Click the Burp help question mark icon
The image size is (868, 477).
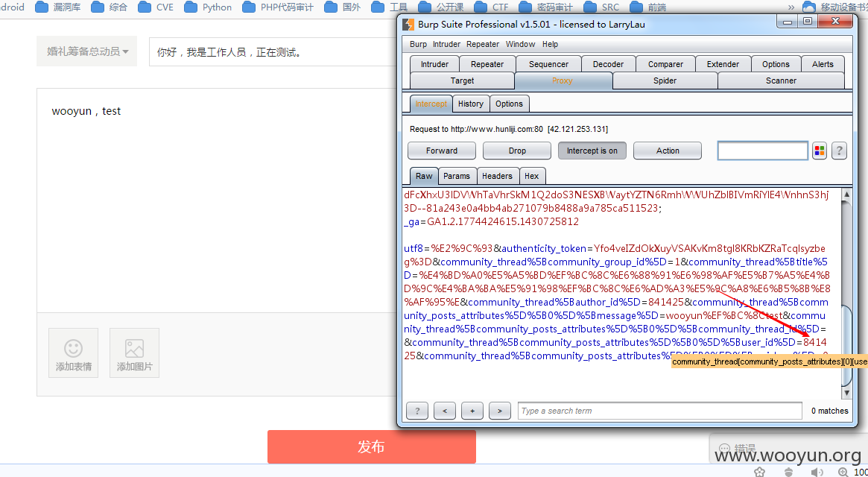point(839,151)
